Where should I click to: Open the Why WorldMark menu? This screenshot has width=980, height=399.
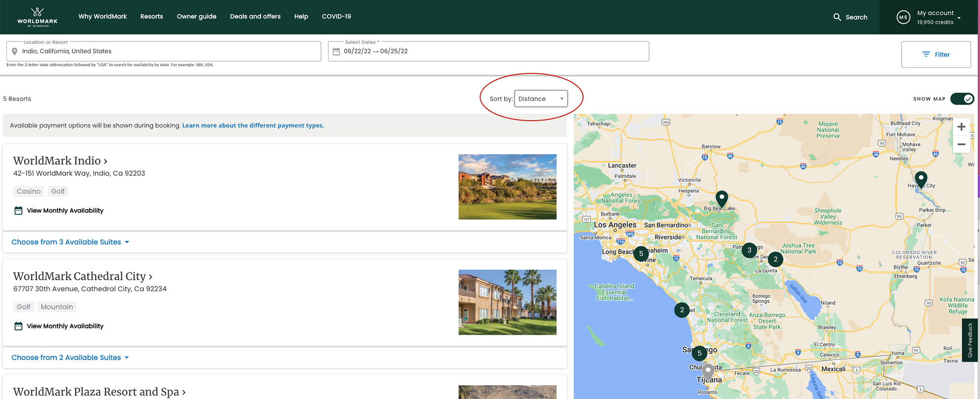tap(102, 16)
